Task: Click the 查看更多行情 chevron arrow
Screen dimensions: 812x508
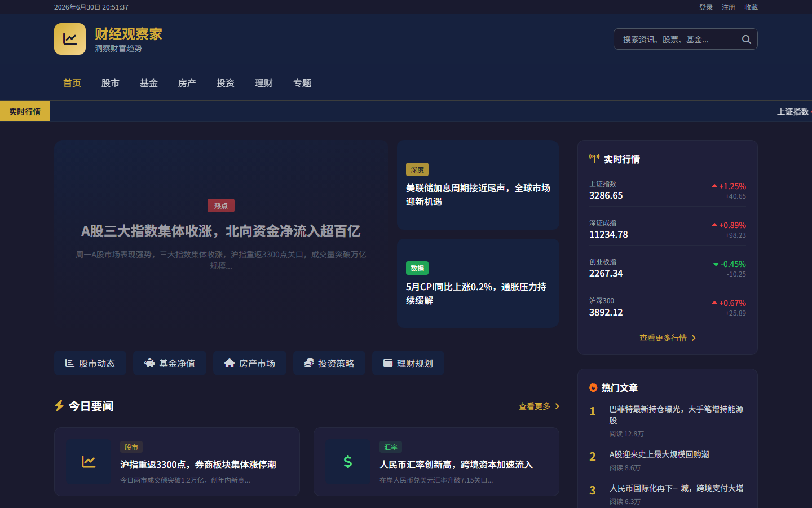Action: [694, 338]
